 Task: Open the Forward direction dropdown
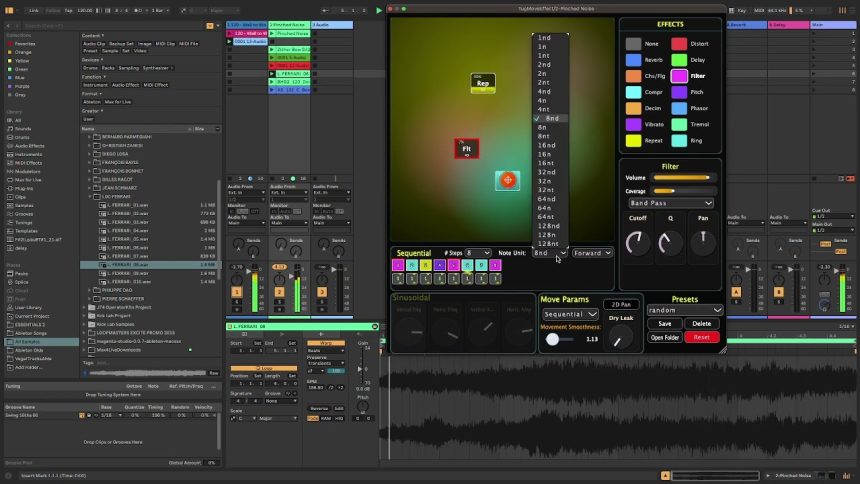click(592, 253)
